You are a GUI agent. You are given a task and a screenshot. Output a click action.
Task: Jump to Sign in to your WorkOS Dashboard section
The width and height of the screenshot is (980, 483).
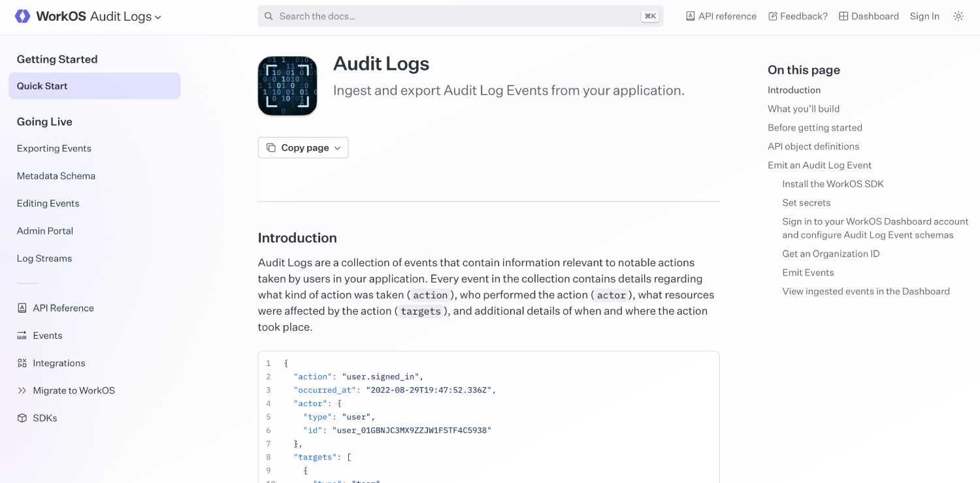pyautogui.click(x=875, y=228)
